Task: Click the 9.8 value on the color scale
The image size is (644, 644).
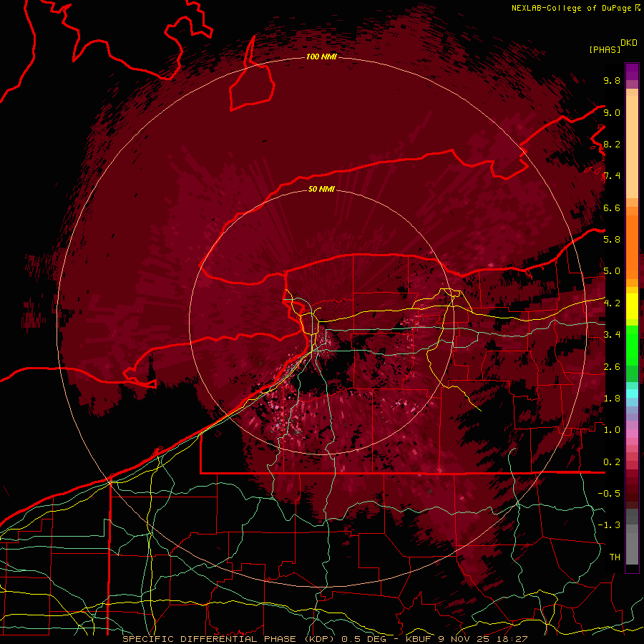Action: pos(612,80)
